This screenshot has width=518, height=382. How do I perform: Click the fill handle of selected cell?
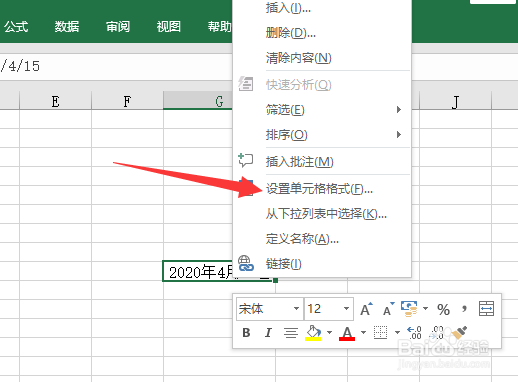(275, 281)
